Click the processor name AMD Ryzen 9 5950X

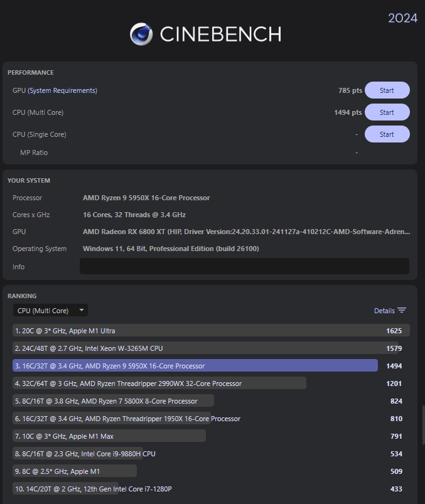tap(146, 198)
